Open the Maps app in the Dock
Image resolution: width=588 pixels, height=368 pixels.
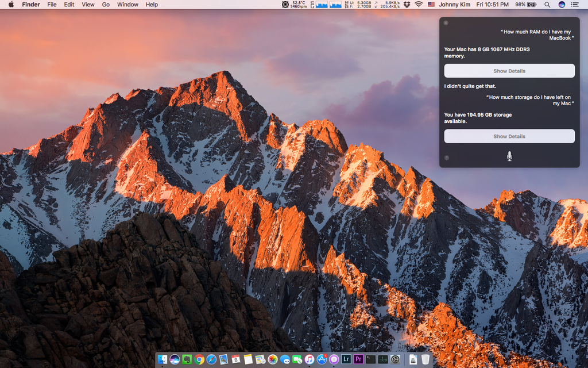(260, 359)
